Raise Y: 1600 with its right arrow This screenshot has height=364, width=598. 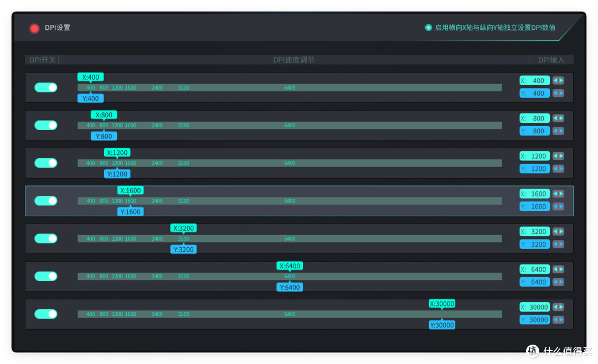(561, 206)
